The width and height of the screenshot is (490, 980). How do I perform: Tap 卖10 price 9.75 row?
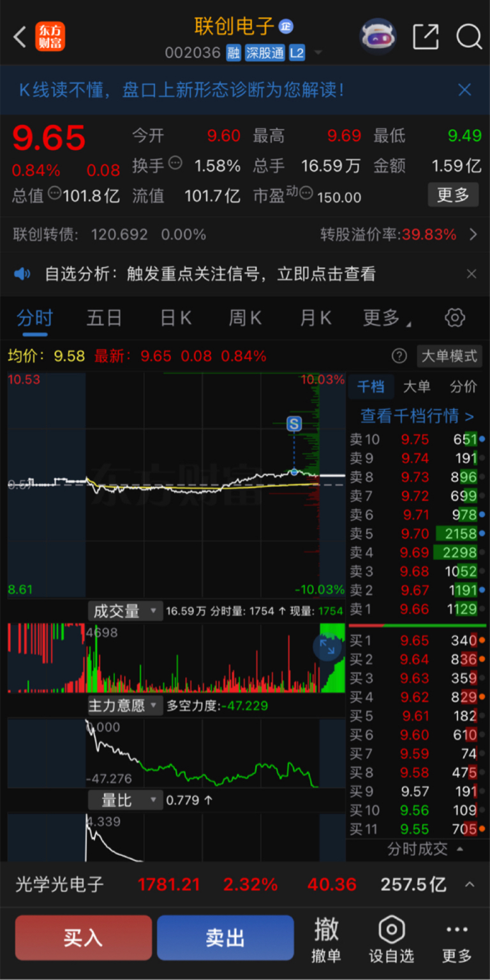pyautogui.click(x=417, y=439)
